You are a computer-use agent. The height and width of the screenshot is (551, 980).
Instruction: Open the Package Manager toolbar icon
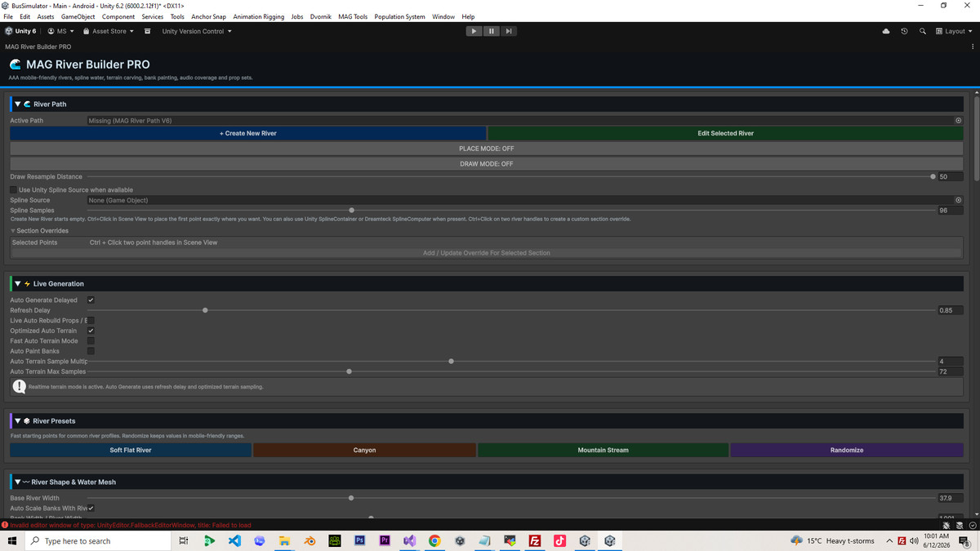tap(147, 31)
